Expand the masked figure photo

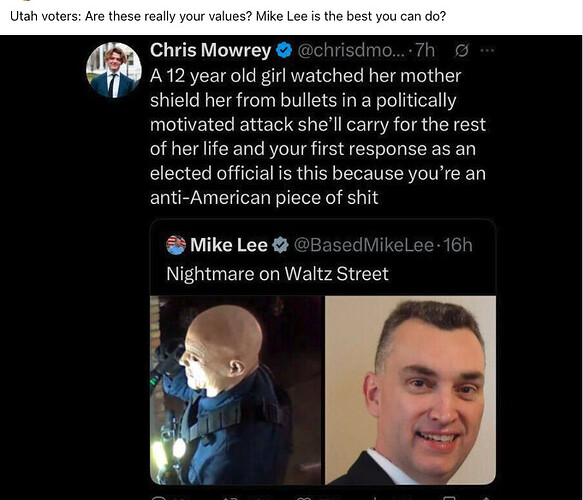click(x=235, y=390)
